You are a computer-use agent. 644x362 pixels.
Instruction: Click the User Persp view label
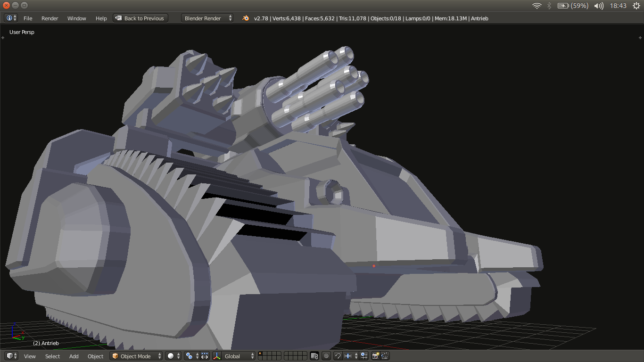pyautogui.click(x=22, y=32)
